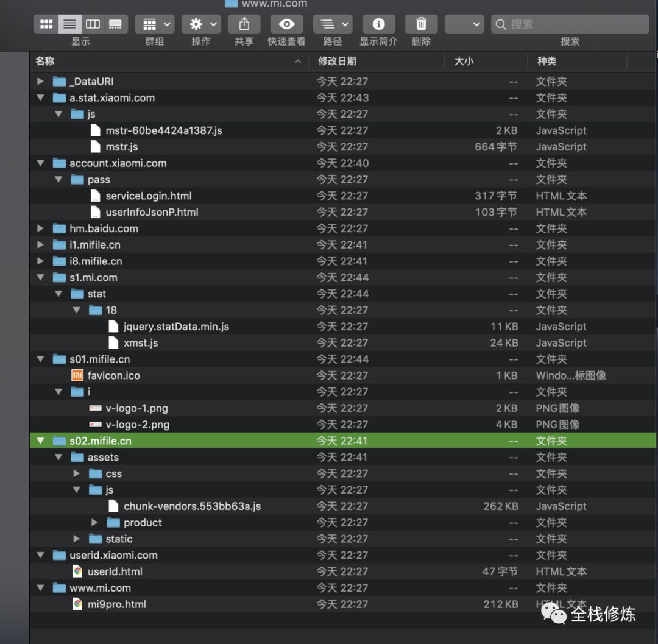The width and height of the screenshot is (658, 644).
Task: Sort by the date modified column header
Action: pyautogui.click(x=376, y=62)
